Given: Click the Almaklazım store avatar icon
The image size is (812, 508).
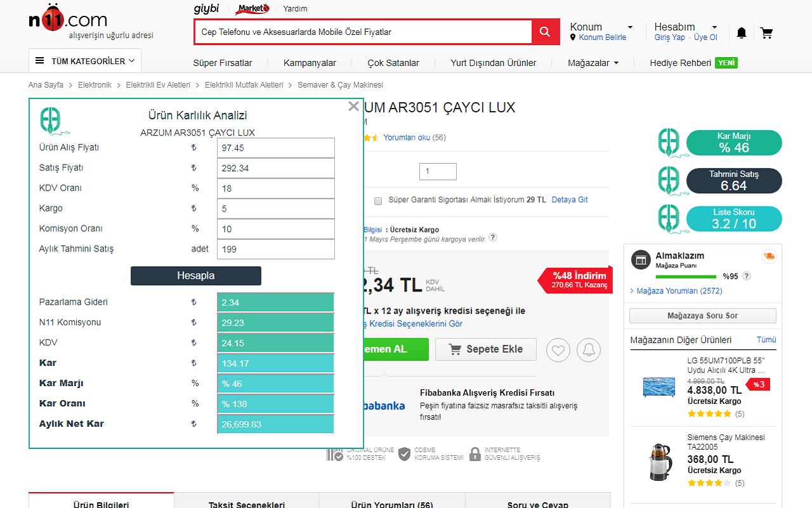Looking at the screenshot, I should pos(641,260).
